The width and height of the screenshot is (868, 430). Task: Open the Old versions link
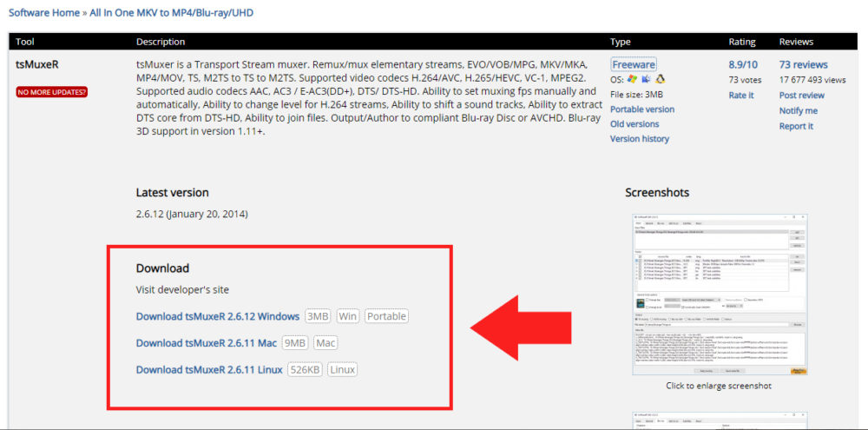(635, 124)
